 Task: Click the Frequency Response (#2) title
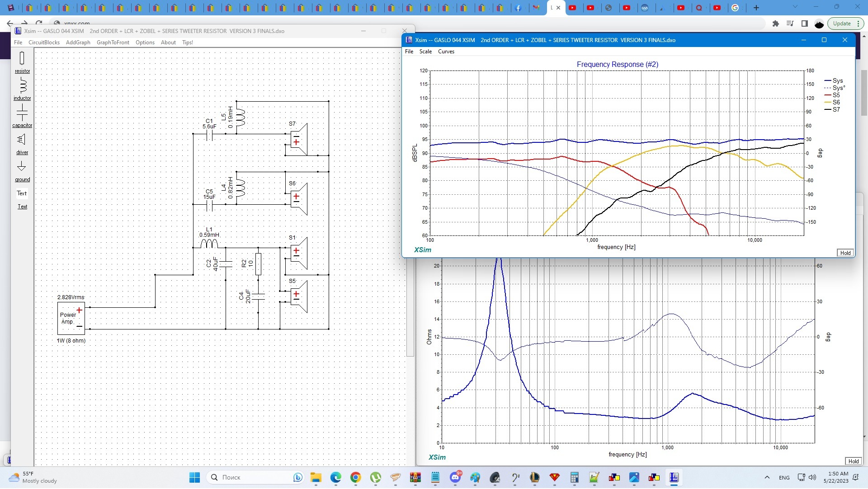coord(618,65)
